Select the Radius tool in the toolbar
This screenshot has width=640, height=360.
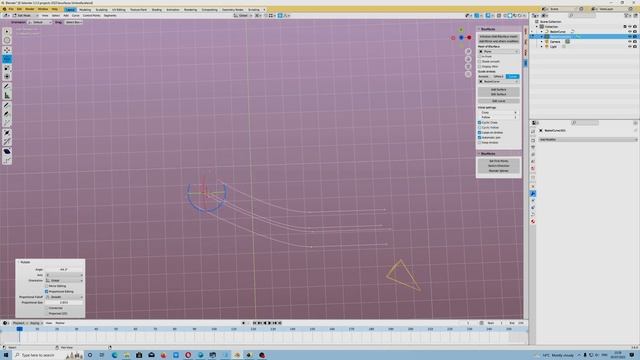(7, 133)
